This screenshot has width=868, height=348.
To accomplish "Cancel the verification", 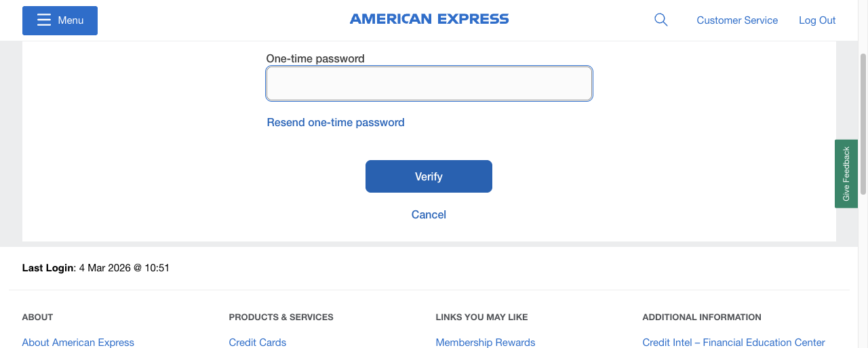I will [429, 215].
